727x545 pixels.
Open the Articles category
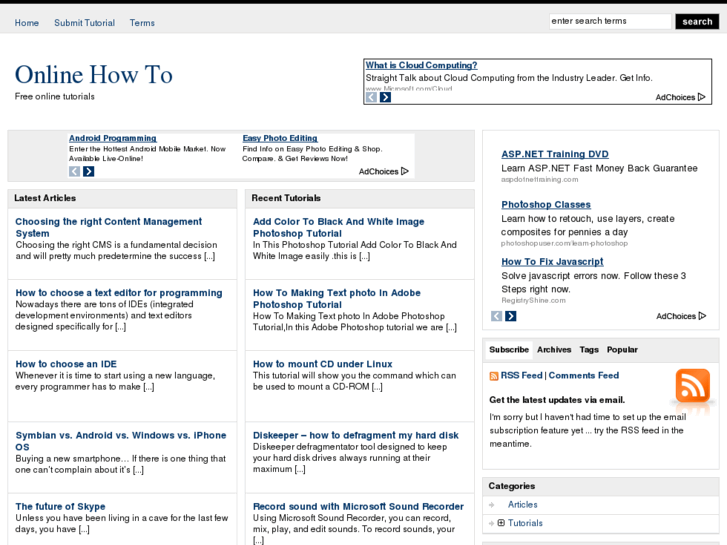(523, 505)
